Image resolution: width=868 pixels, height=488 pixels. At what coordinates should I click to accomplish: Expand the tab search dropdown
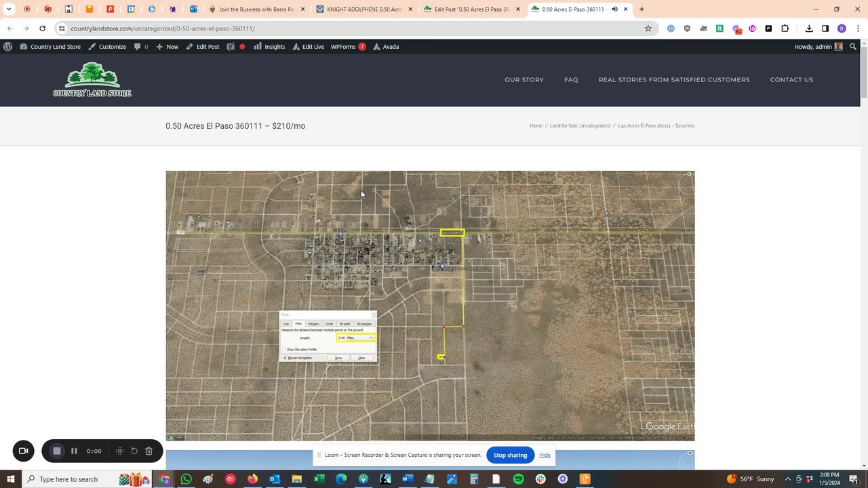coord(9,9)
